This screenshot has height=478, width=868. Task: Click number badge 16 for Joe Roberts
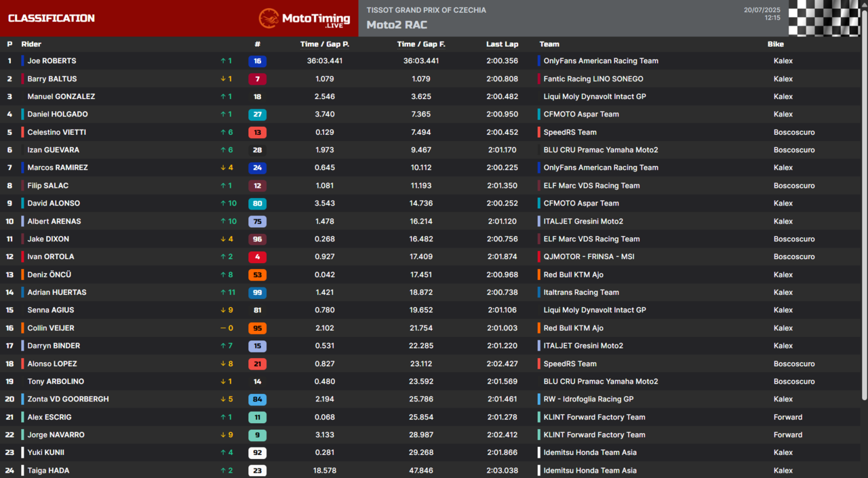tap(257, 61)
